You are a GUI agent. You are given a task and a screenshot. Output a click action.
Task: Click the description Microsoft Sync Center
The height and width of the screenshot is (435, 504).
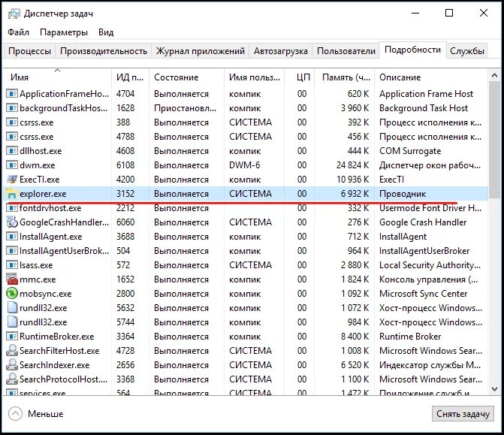[423, 294]
